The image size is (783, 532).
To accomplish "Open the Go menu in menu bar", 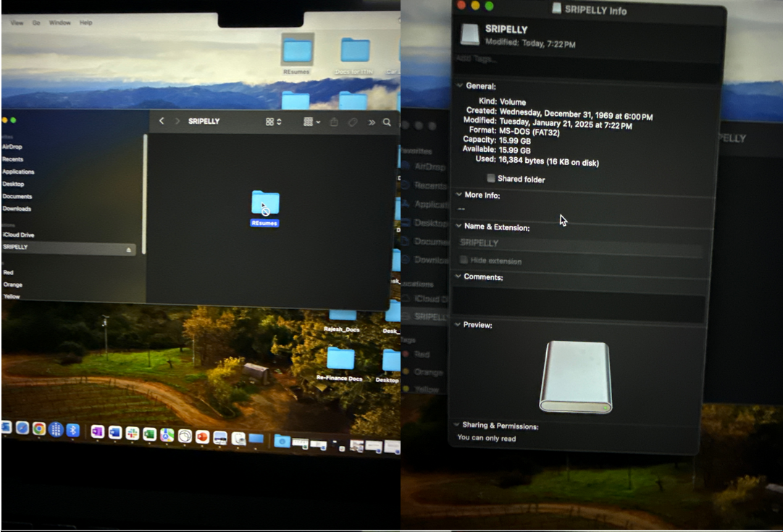I will (x=36, y=23).
